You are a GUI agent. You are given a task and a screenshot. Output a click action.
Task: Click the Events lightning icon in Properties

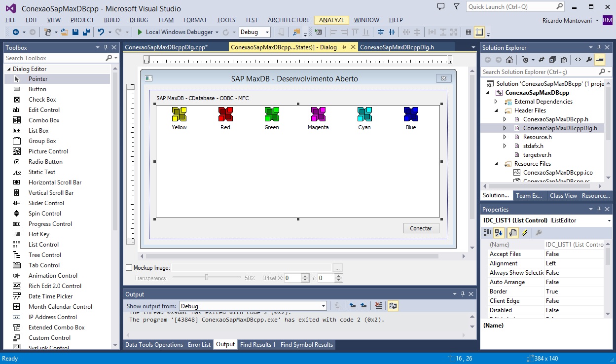[524, 233]
